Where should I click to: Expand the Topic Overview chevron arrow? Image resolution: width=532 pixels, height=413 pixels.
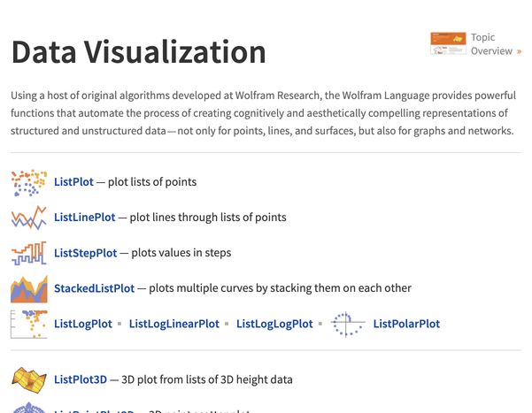tap(519, 51)
